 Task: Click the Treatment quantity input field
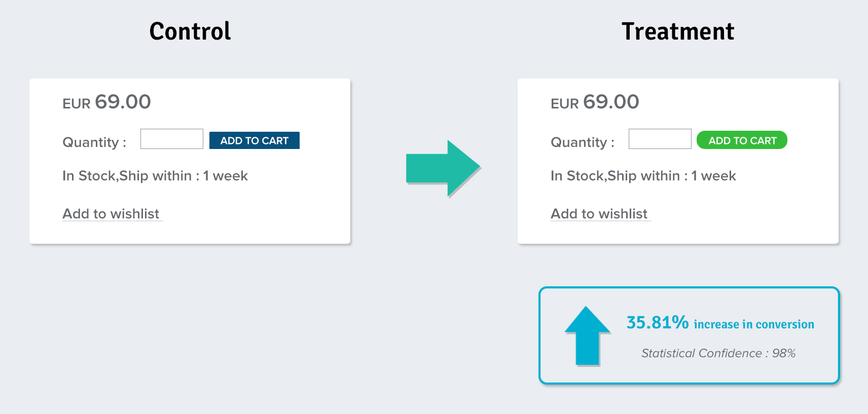pyautogui.click(x=660, y=139)
